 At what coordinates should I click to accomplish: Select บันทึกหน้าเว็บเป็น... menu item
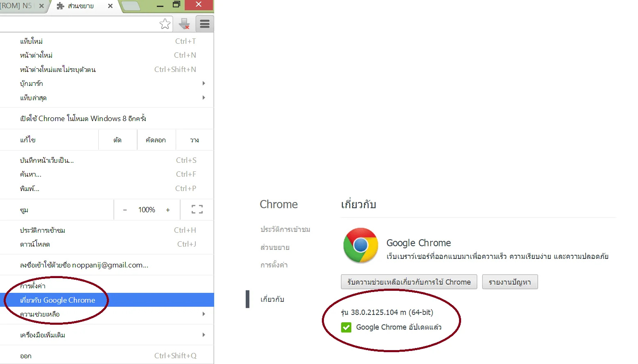tap(107, 160)
